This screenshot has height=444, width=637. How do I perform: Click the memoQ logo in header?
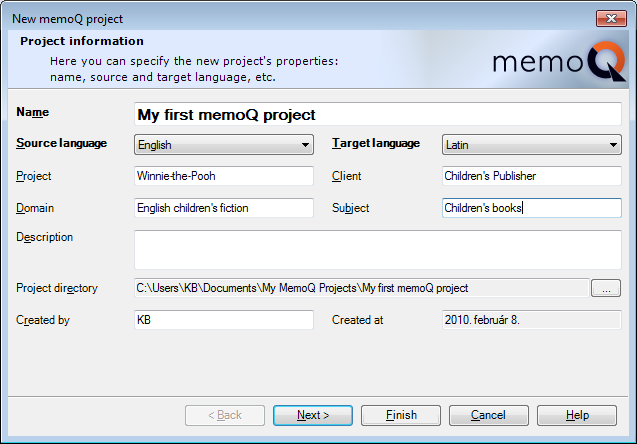pos(559,62)
